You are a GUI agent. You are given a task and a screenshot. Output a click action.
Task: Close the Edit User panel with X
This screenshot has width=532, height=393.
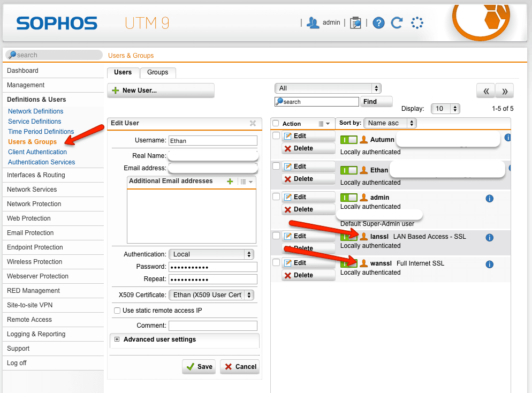253,123
